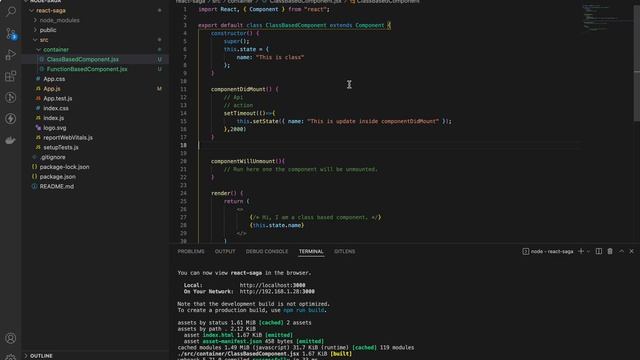The image size is (640, 360).
Task: Open App.test.js file
Action: (x=58, y=98)
